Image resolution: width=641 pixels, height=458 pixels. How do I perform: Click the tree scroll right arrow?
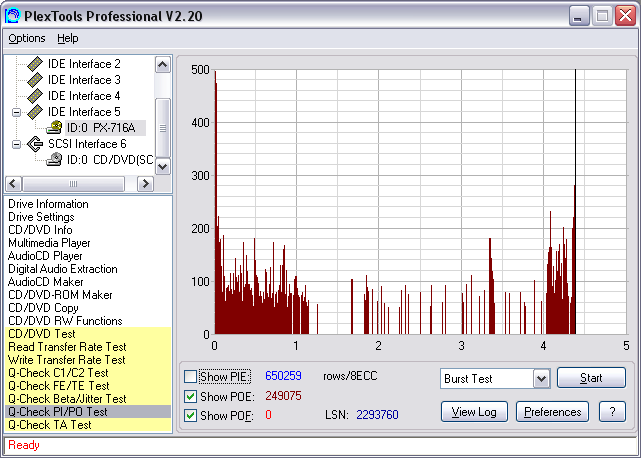[x=146, y=184]
